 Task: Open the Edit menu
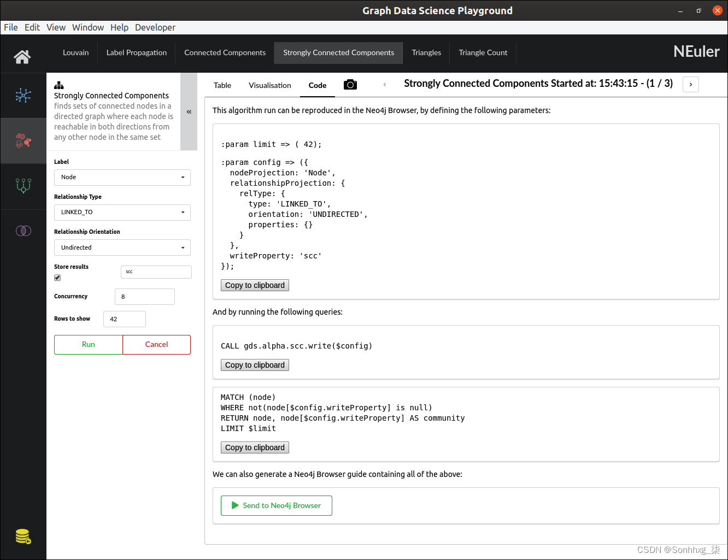(32, 27)
